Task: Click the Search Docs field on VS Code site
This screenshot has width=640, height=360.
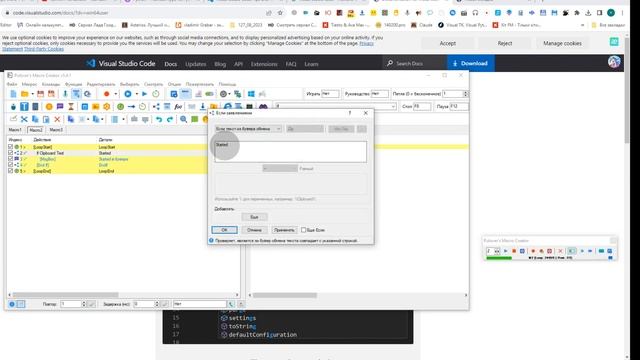Action: click(415, 63)
